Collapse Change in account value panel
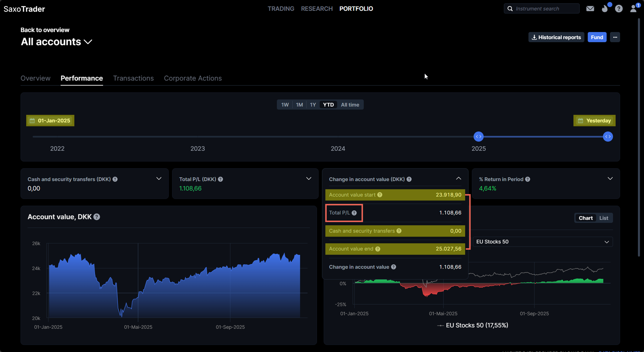The height and width of the screenshot is (352, 644). click(459, 179)
